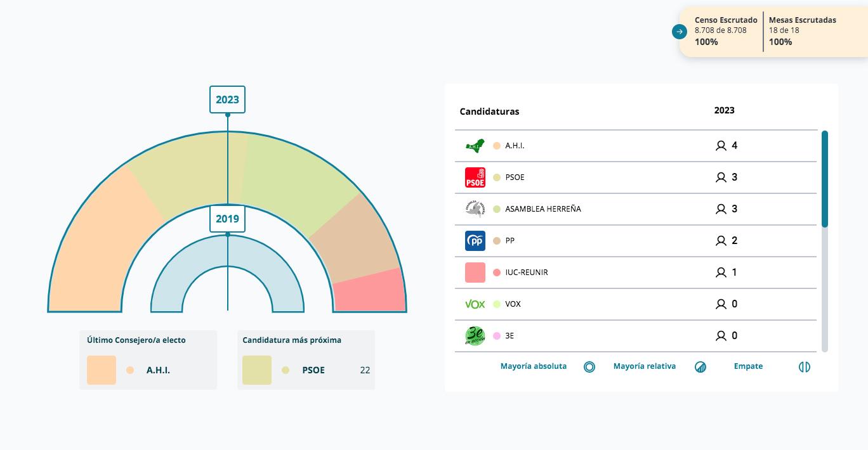Image resolution: width=868 pixels, height=450 pixels.
Task: Click the IUC-REUNIR pink color swatch
Action: [475, 273]
